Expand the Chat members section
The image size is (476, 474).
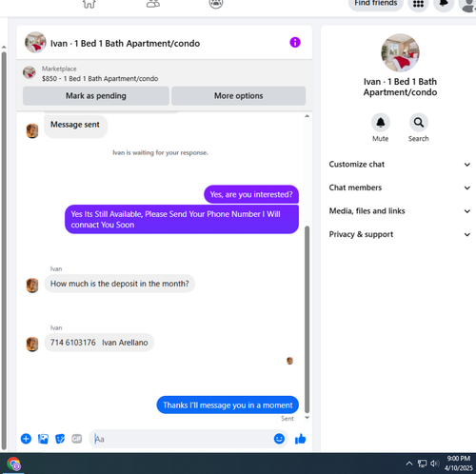pyautogui.click(x=400, y=188)
